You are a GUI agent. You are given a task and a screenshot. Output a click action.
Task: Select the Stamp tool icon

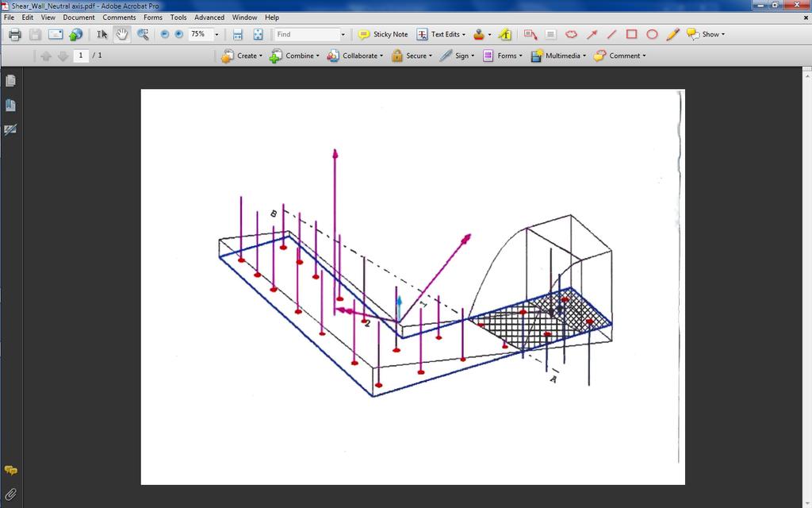(479, 35)
